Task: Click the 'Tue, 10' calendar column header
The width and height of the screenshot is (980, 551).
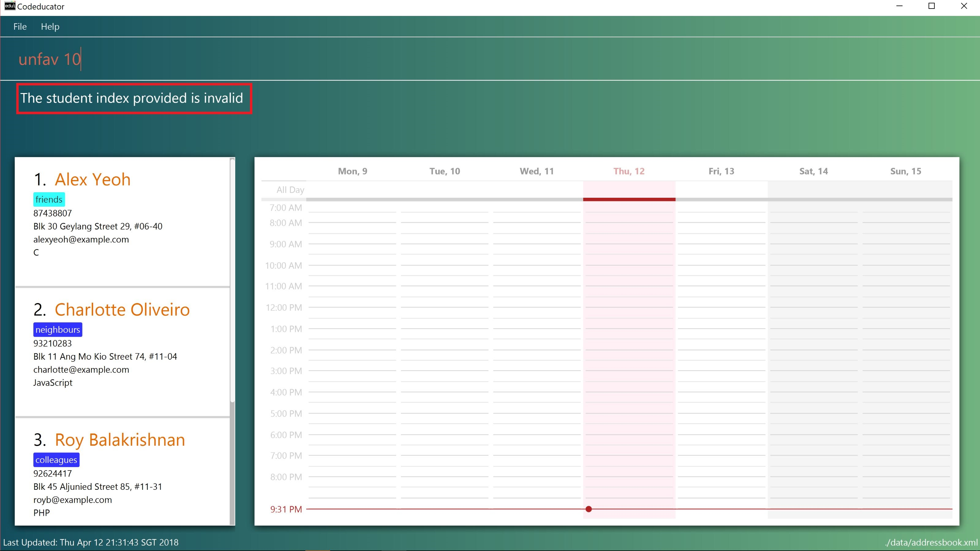Action: (x=445, y=171)
